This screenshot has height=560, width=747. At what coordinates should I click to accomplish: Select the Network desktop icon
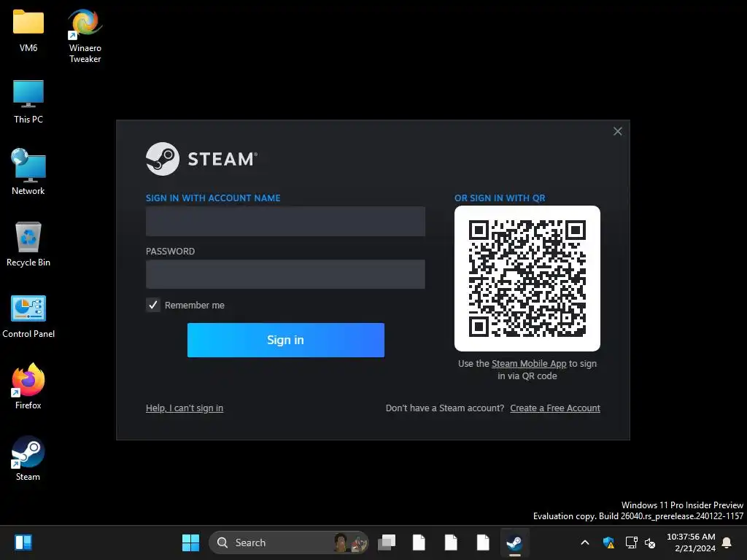pos(28,172)
